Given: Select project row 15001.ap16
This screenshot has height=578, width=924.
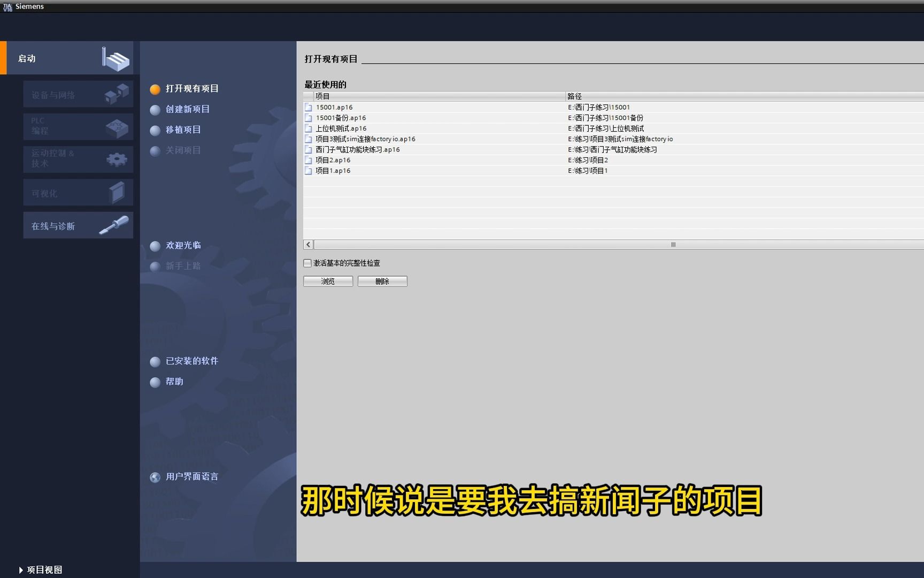Looking at the screenshot, I should point(613,107).
